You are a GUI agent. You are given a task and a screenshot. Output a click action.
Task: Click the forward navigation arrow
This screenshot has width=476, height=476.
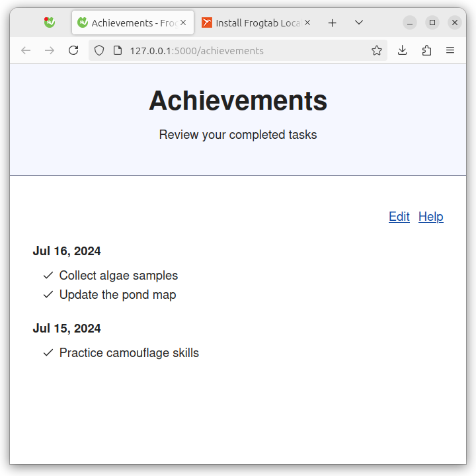coord(50,50)
